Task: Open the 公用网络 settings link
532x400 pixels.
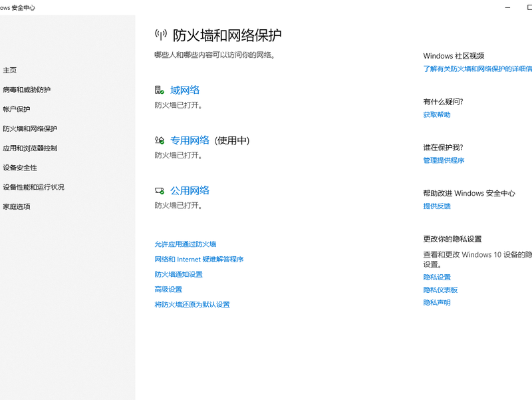Action: click(190, 190)
